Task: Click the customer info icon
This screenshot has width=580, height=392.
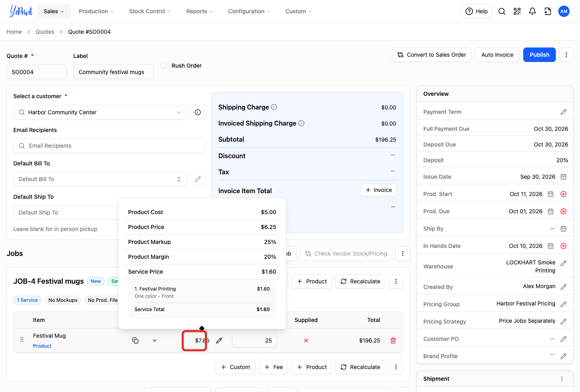Action: pyautogui.click(x=198, y=112)
